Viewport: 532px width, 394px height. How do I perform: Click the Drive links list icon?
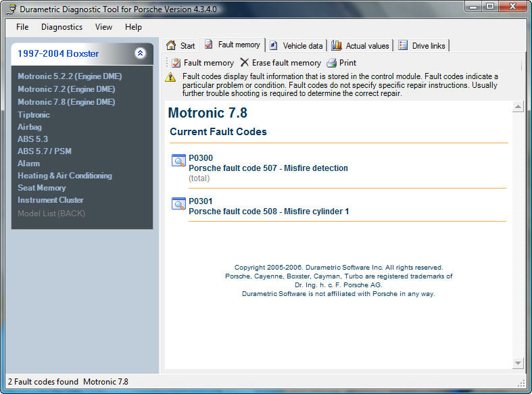click(403, 45)
